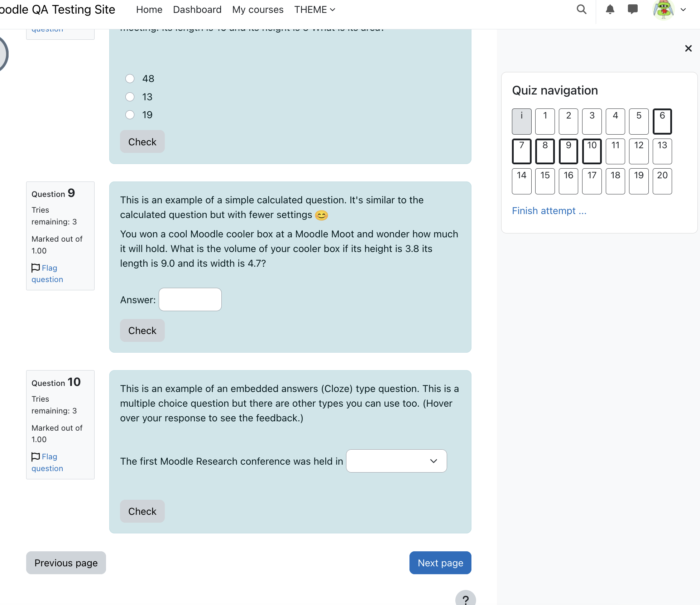Jump to question 16 in quiz navigation

pos(569,181)
